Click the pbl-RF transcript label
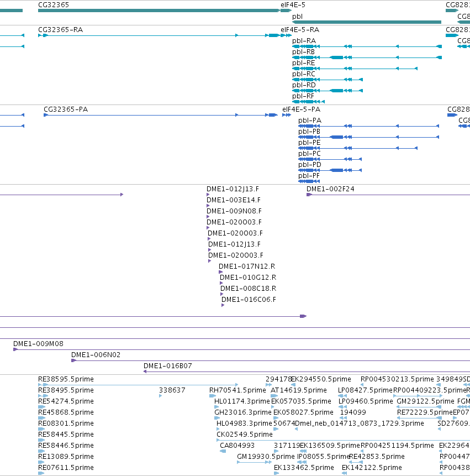This screenshot has height=476, width=470. [303, 96]
